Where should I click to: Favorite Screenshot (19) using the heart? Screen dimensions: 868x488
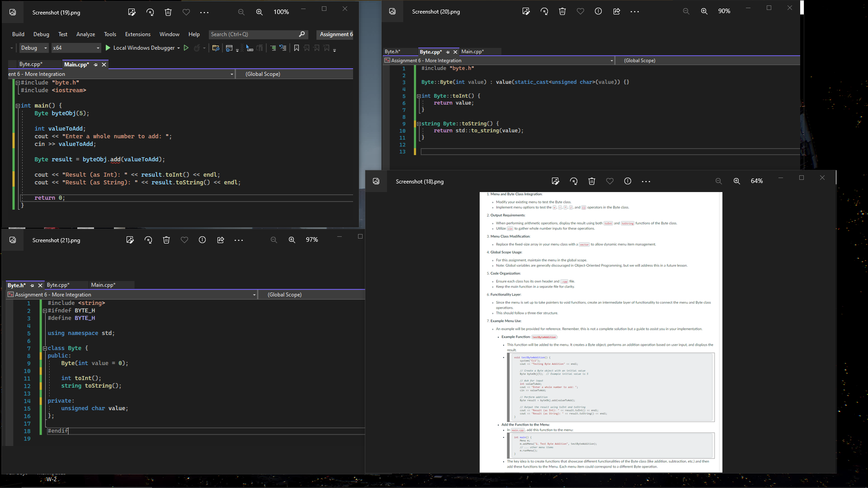(186, 12)
